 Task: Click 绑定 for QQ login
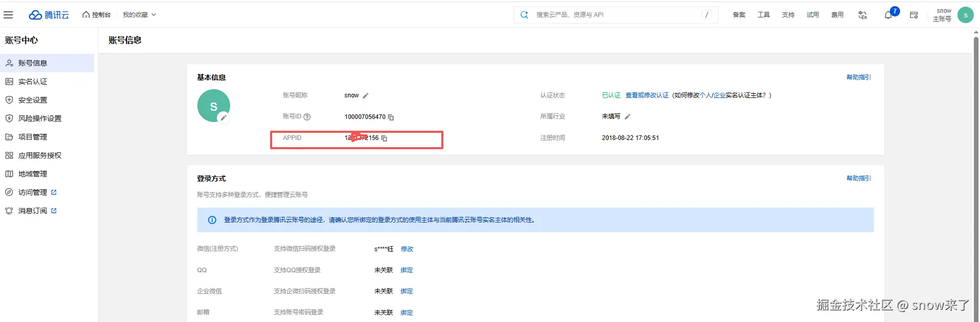[407, 270]
